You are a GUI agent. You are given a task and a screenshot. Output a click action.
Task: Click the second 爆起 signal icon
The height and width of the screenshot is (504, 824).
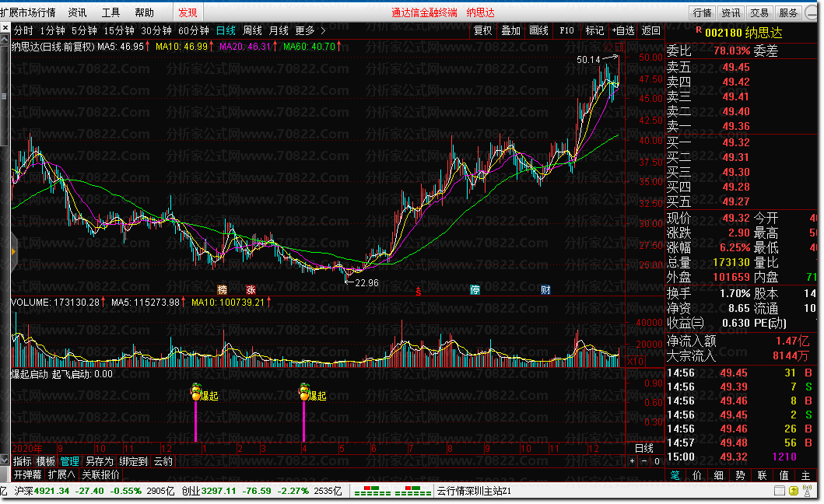[x=304, y=391]
